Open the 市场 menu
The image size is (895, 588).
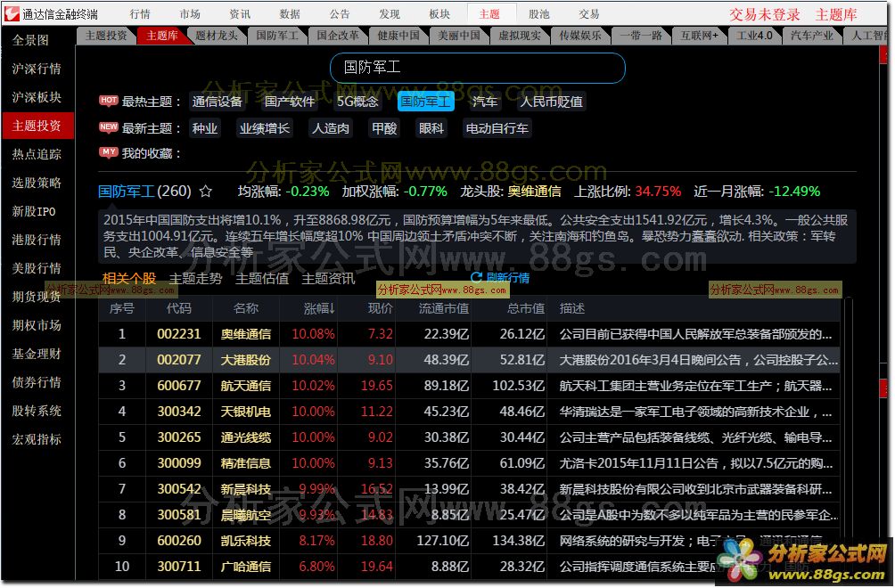(x=190, y=13)
